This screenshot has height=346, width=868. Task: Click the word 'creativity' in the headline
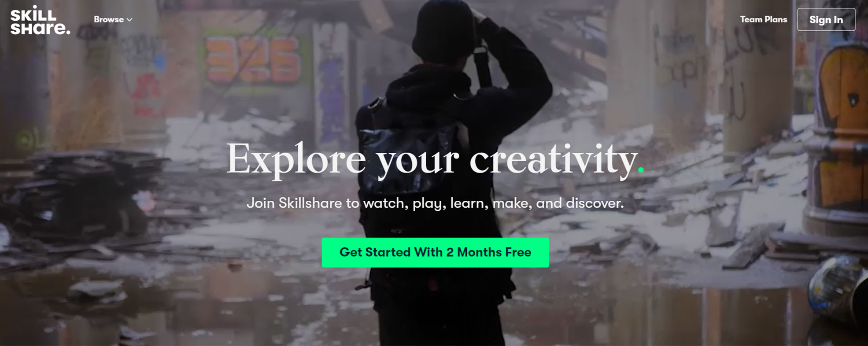pos(553,159)
